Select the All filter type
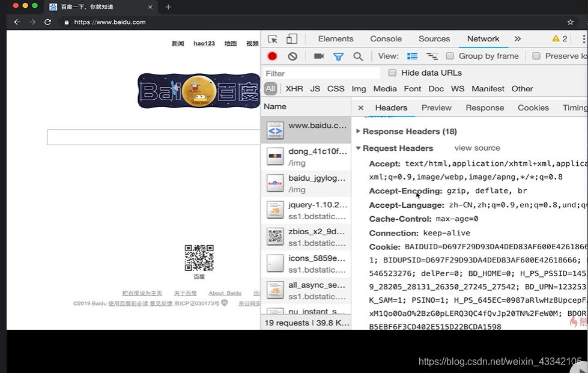The image size is (588, 373). pos(270,89)
